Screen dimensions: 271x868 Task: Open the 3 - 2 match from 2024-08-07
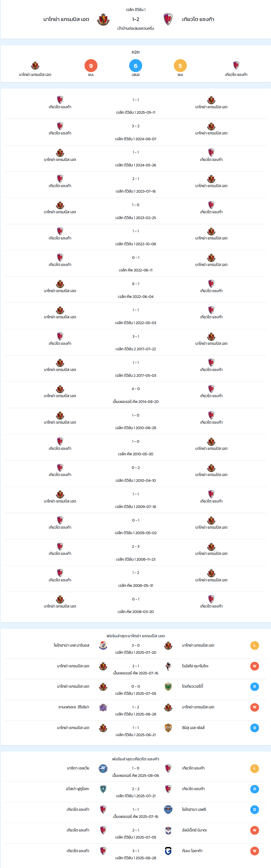tap(136, 132)
